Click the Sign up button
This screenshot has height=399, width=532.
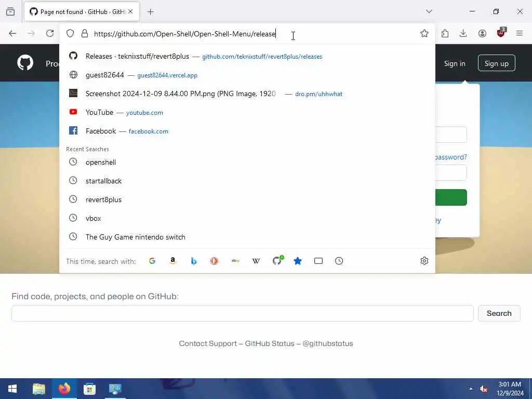point(496,63)
